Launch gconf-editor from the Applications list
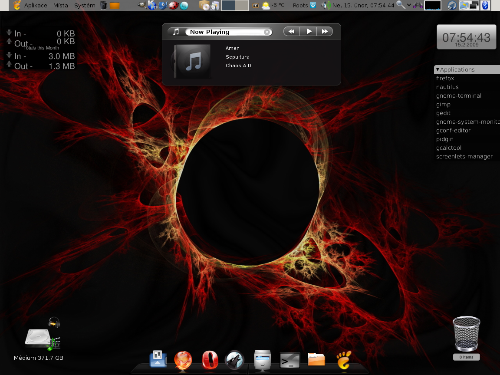The width and height of the screenshot is (500, 375). point(453,130)
